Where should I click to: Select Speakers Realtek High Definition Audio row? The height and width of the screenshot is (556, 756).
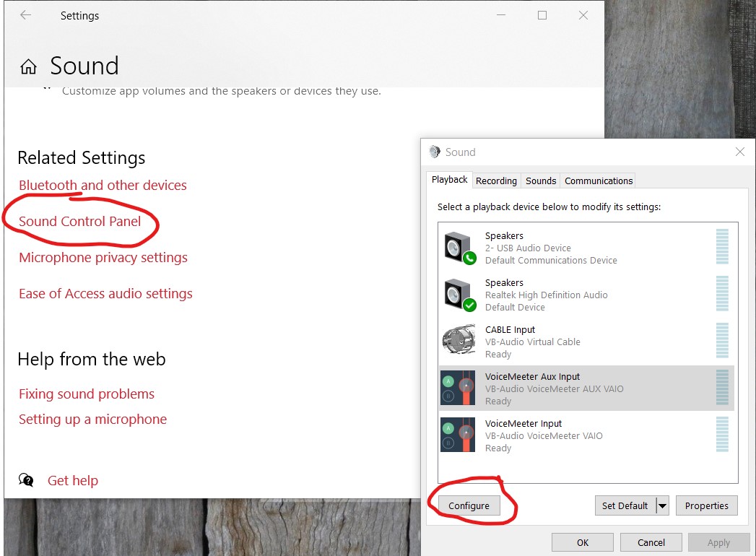point(587,295)
